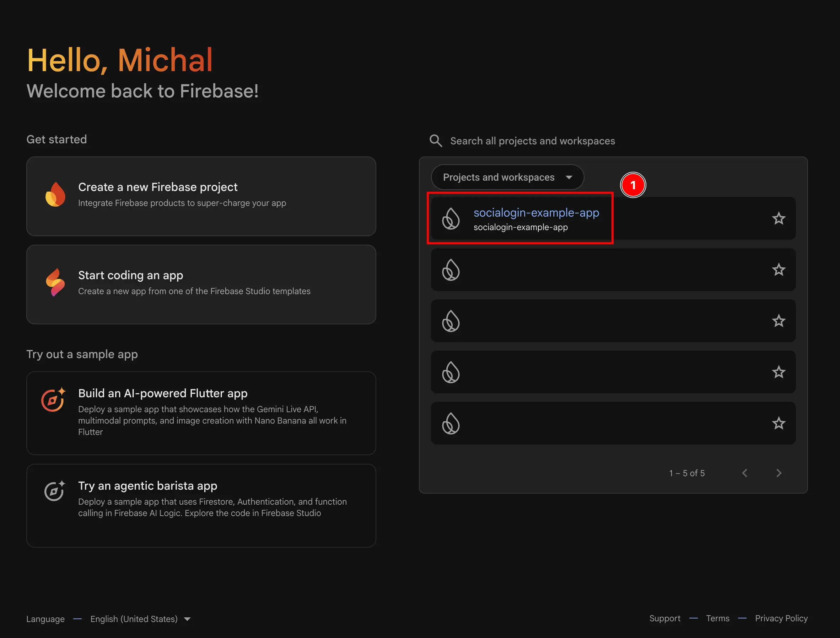Click the leaf icon on the second project row

452,270
